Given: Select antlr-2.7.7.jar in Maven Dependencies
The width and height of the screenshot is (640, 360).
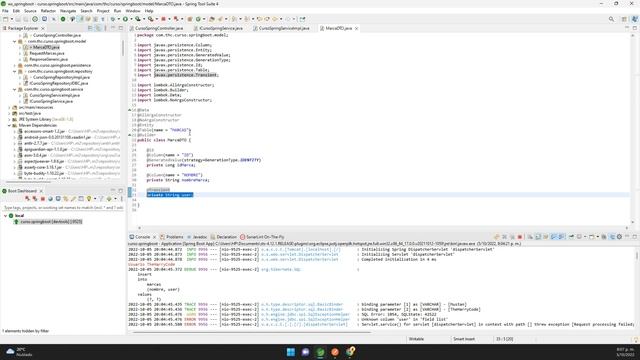Looking at the screenshot, I should [36, 143].
